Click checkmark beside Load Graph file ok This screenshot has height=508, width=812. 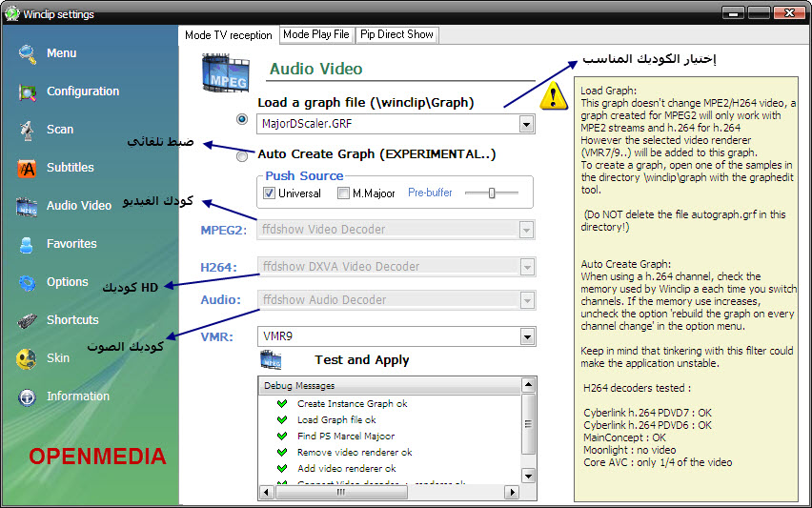point(282,419)
